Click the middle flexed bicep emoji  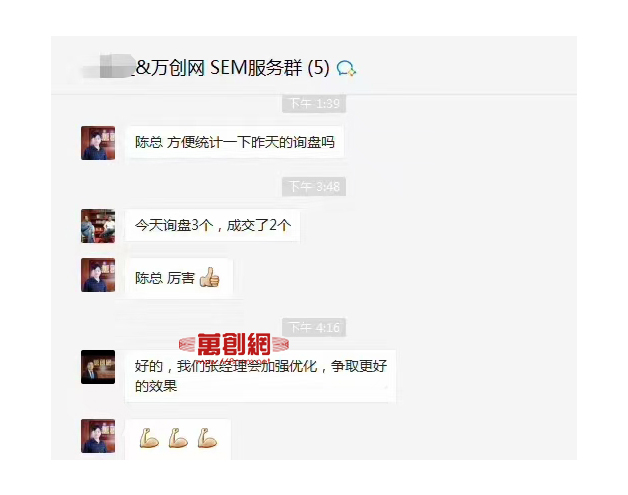[178, 438]
